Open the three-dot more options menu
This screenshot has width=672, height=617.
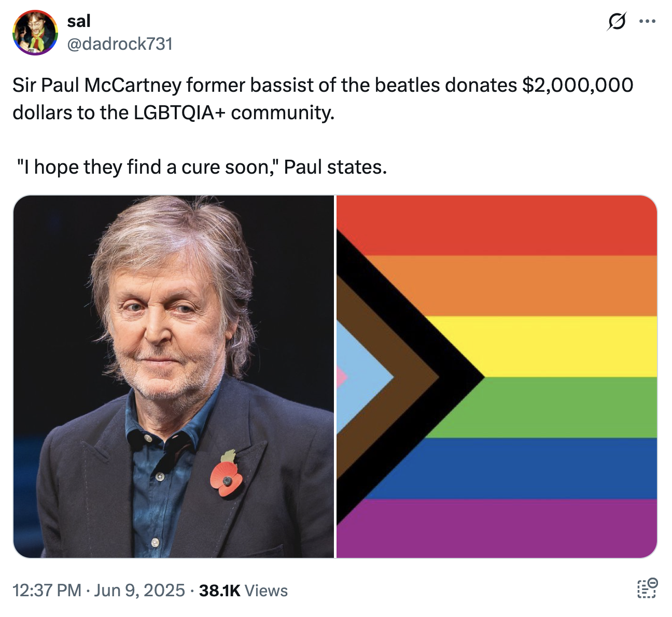(647, 22)
